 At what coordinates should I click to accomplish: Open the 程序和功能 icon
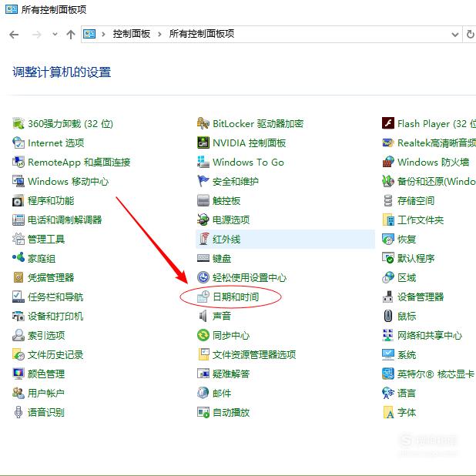tap(18, 201)
